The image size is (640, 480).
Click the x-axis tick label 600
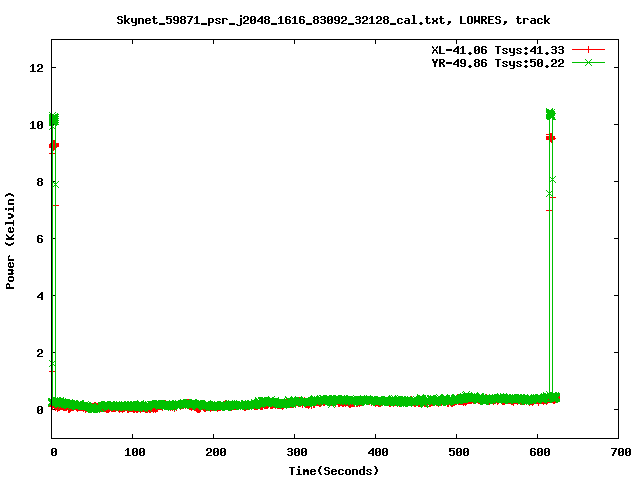pos(540,452)
